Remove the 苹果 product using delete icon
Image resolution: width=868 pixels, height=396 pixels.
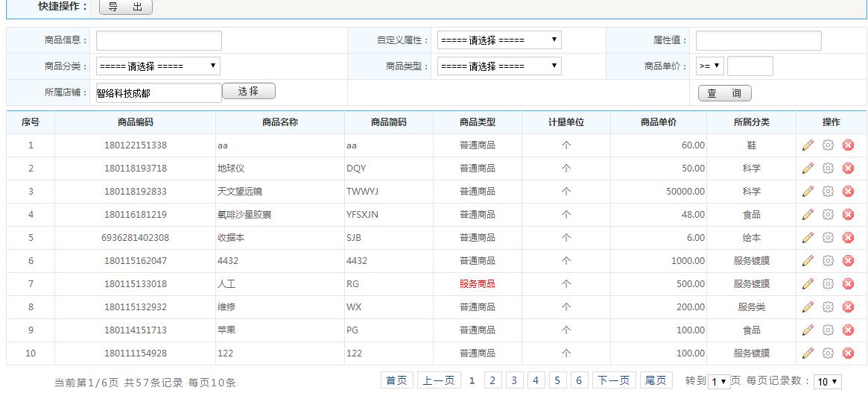click(x=848, y=330)
